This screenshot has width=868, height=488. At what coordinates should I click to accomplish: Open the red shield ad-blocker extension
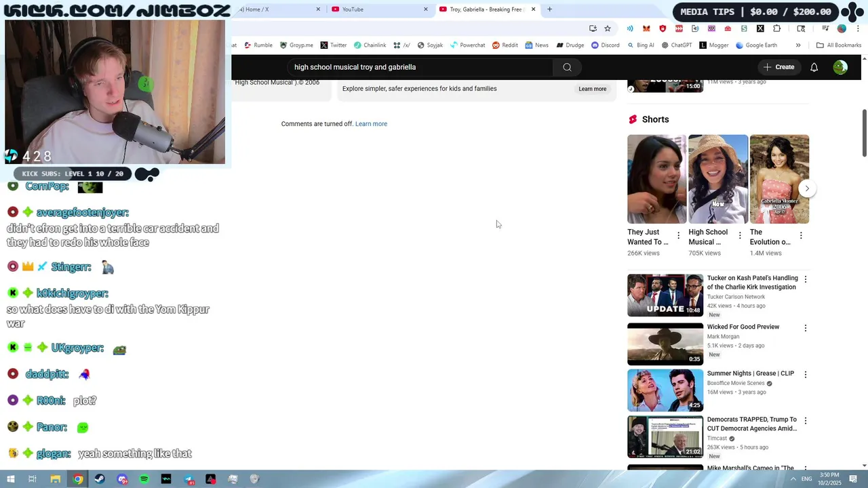[663, 28]
